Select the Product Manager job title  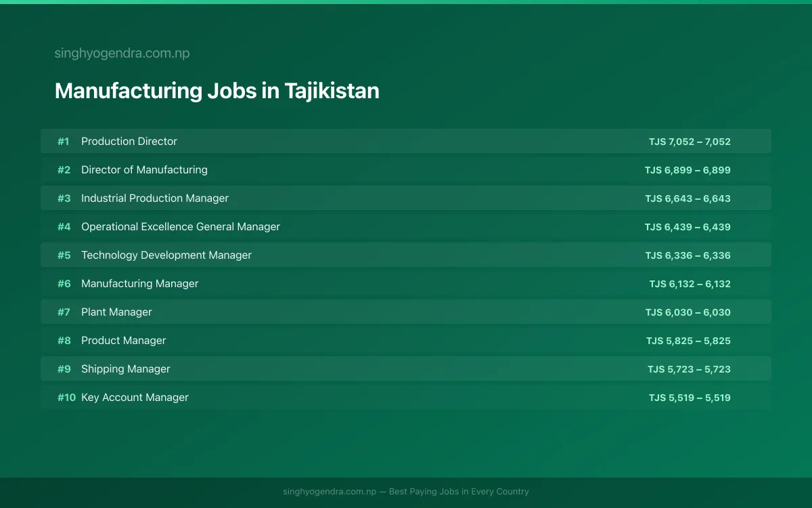(123, 341)
